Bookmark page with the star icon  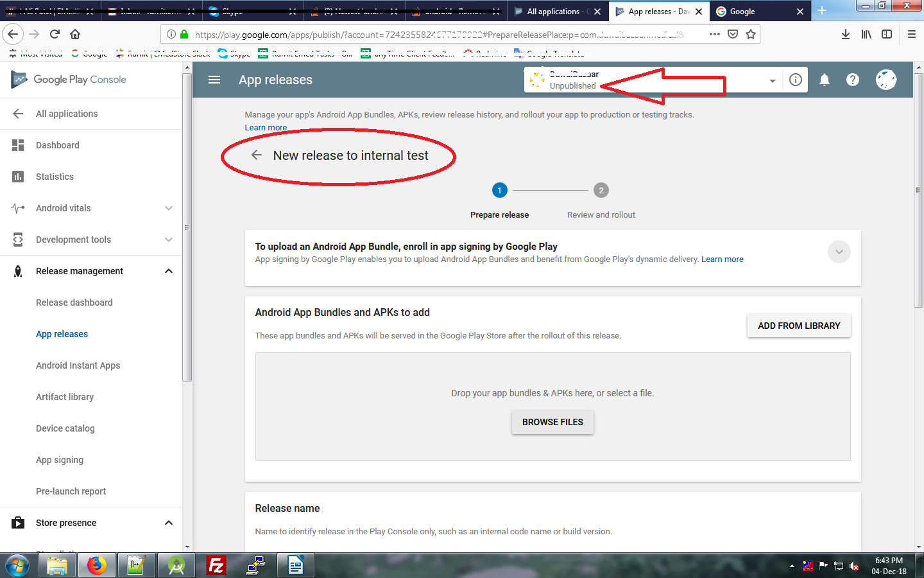[751, 34]
